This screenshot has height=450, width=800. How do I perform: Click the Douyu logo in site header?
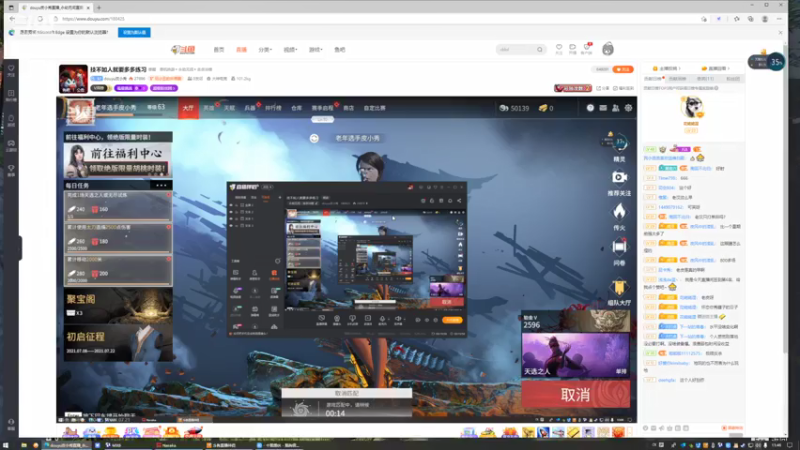(183, 49)
